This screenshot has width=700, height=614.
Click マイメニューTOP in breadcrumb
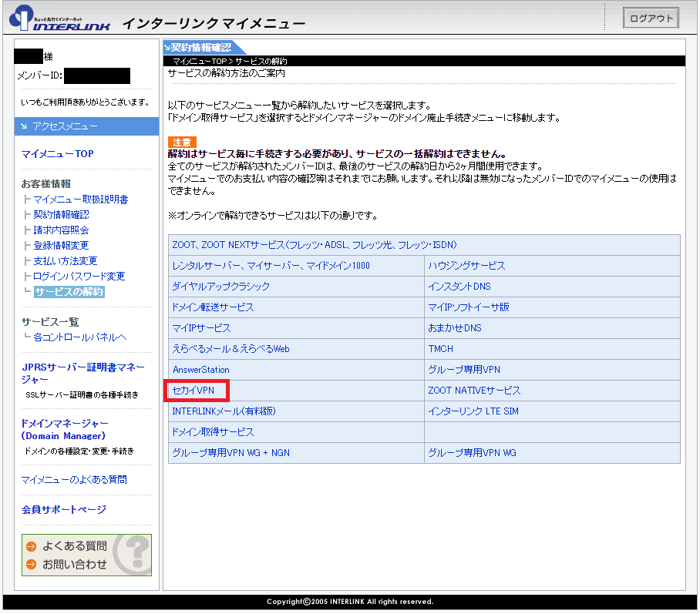200,62
